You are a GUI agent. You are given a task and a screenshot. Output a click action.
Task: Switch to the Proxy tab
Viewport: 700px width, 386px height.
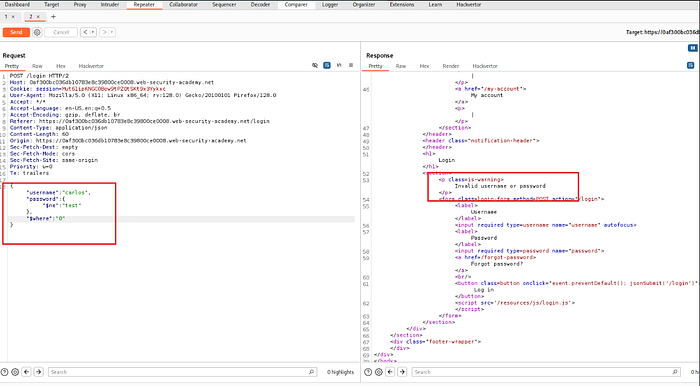80,4
